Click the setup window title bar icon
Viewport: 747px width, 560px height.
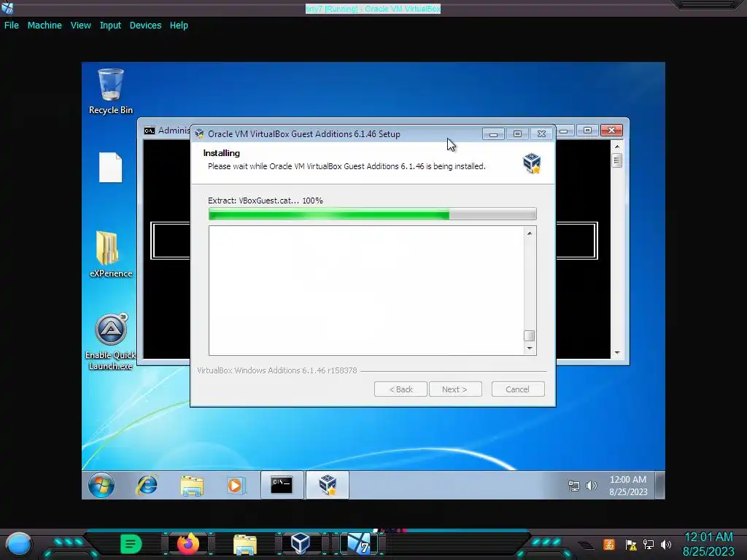[x=200, y=134]
